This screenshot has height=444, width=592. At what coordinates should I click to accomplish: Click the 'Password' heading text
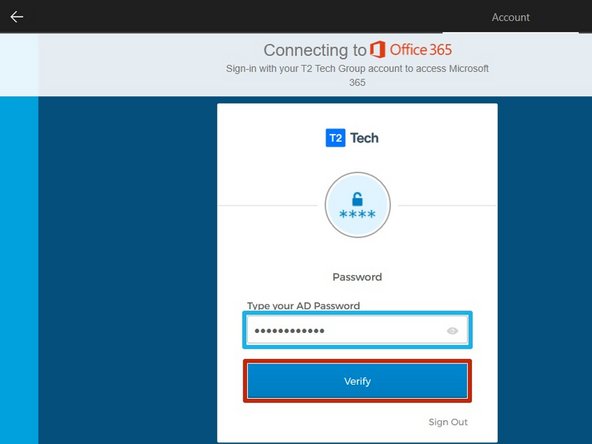(x=357, y=277)
